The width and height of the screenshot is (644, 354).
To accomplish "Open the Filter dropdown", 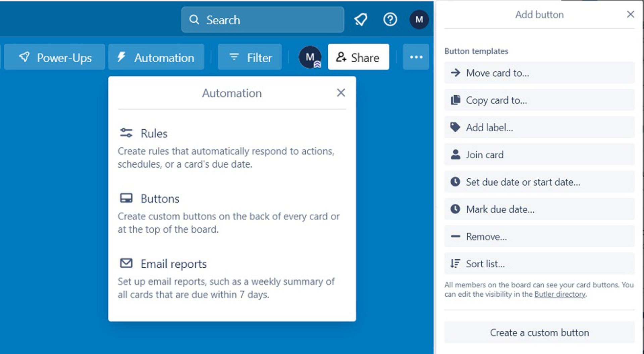I will 250,57.
